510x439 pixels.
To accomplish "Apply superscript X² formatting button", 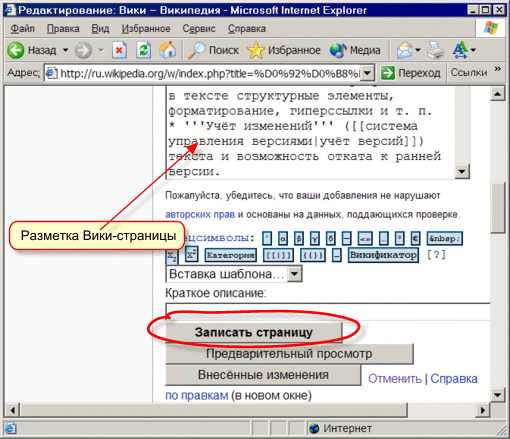I will click(191, 255).
